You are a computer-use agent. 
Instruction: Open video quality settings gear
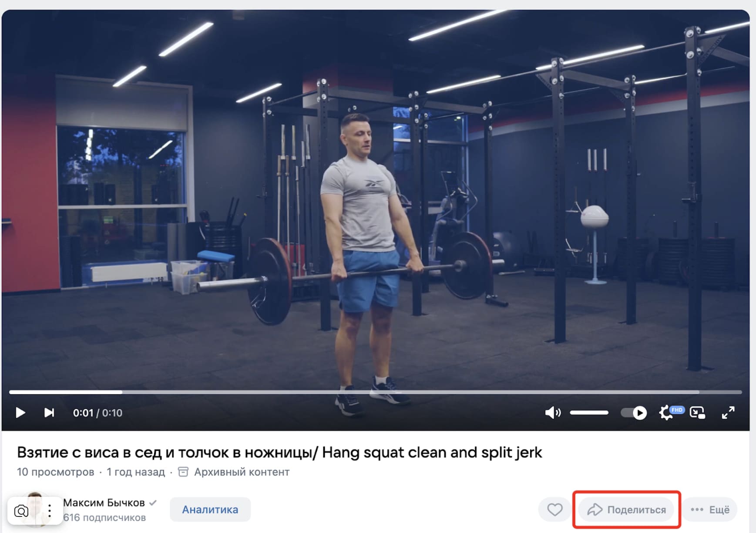(666, 412)
